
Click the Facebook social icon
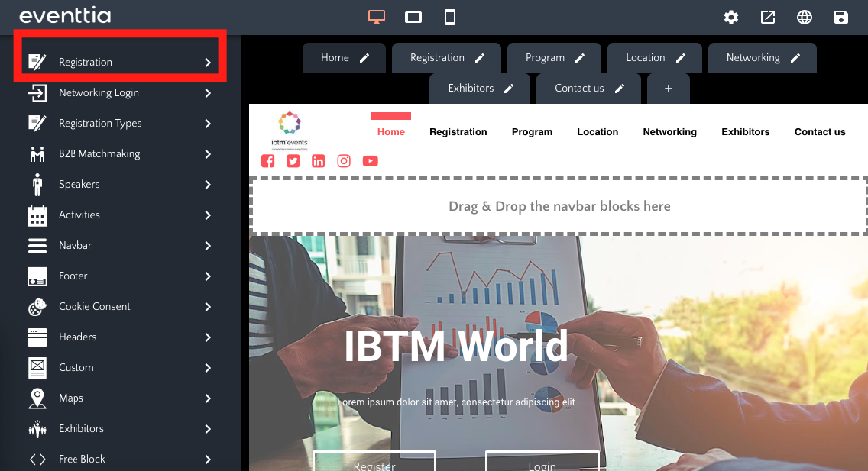coord(268,161)
